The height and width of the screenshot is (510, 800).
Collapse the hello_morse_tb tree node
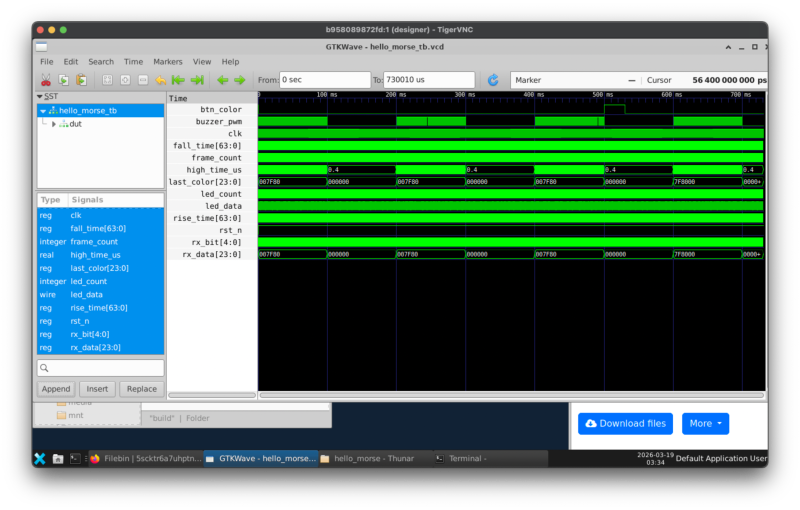[43, 111]
